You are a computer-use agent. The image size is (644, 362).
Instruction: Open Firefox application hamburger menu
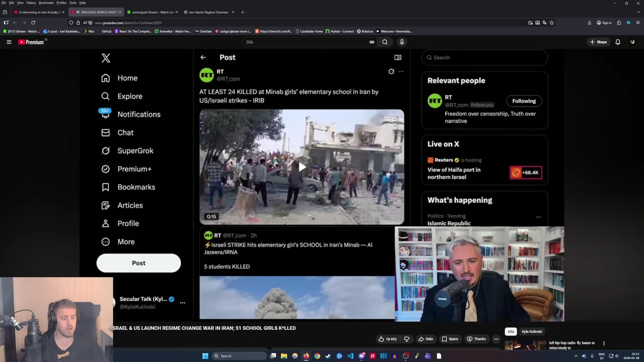click(638, 23)
